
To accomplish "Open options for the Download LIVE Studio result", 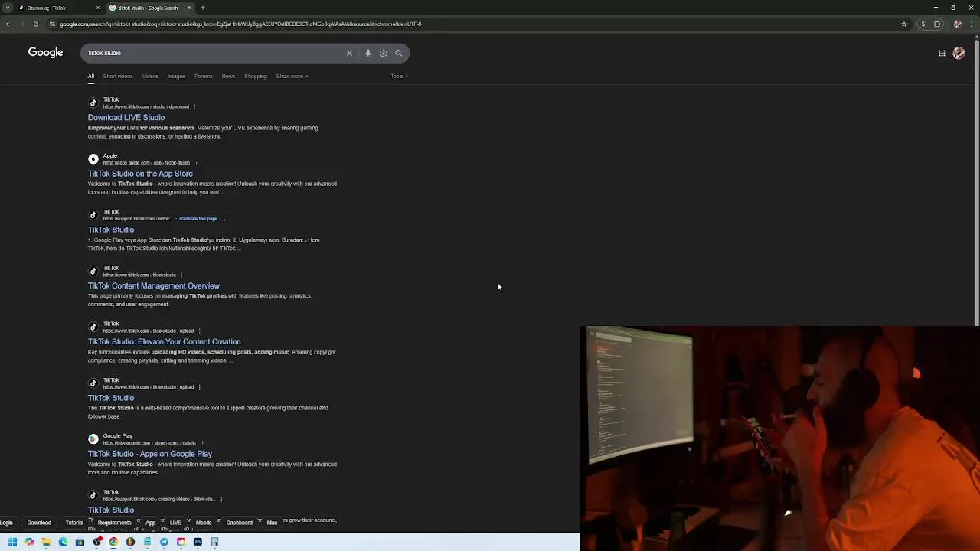I will [194, 107].
